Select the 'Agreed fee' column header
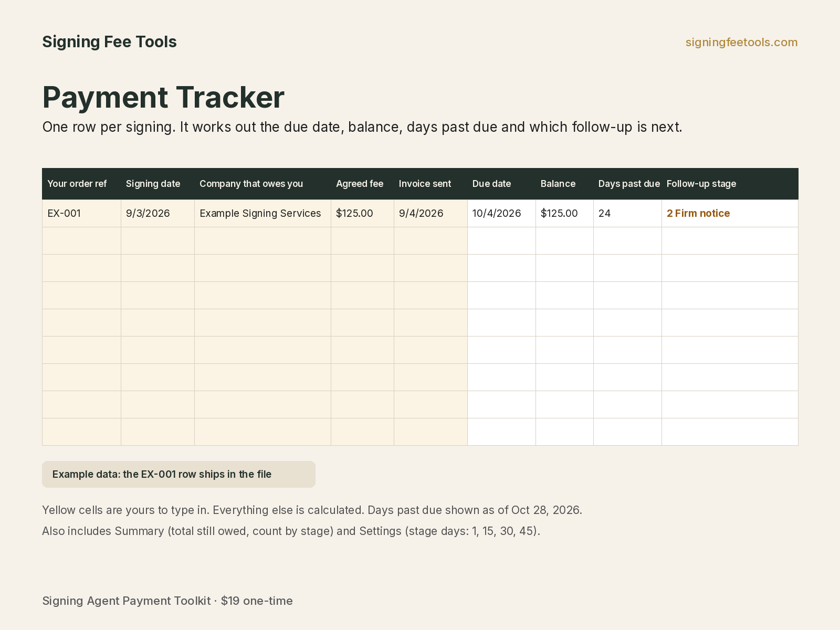The image size is (840, 630). [x=362, y=184]
